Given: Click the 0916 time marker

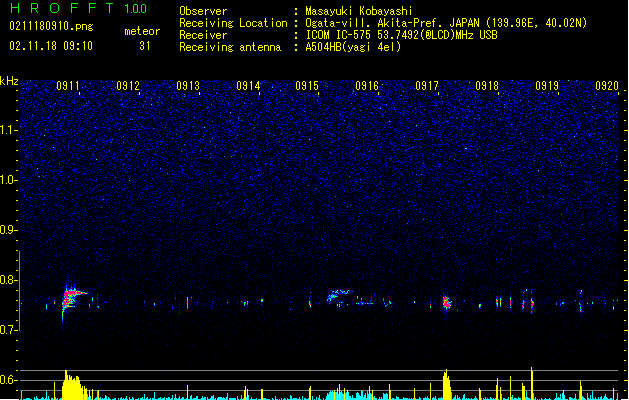Looking at the screenshot, I should (x=367, y=85).
